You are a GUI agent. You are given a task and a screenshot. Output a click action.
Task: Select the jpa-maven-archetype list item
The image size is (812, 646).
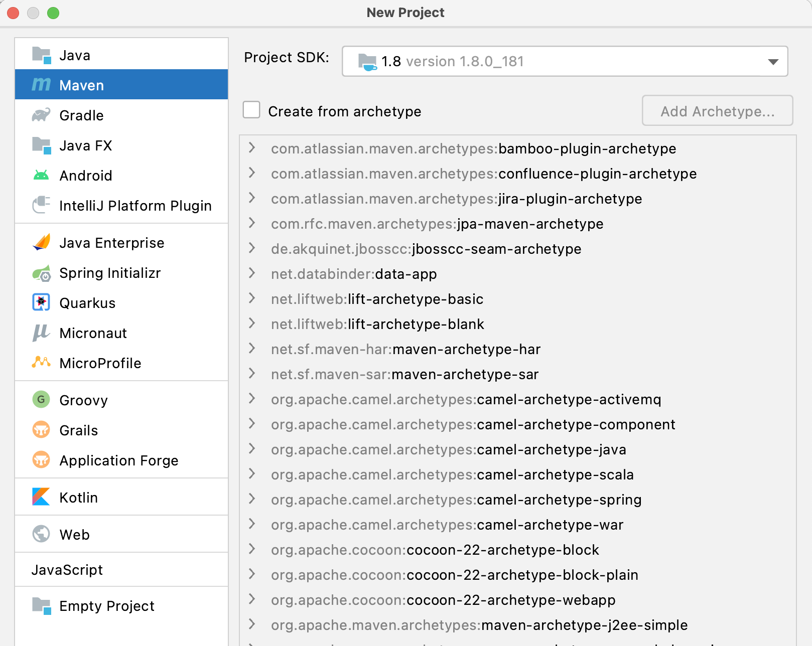pos(437,224)
